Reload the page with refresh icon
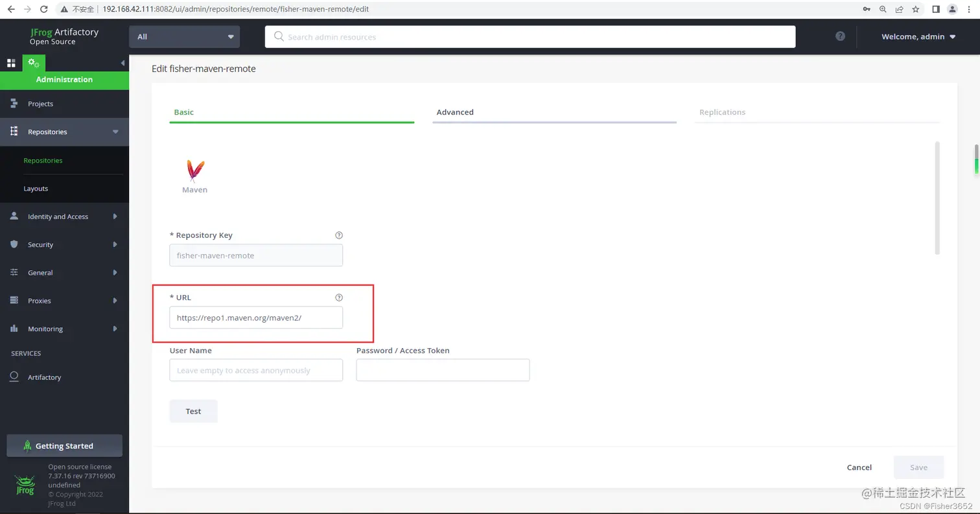Image resolution: width=980 pixels, height=514 pixels. point(44,9)
